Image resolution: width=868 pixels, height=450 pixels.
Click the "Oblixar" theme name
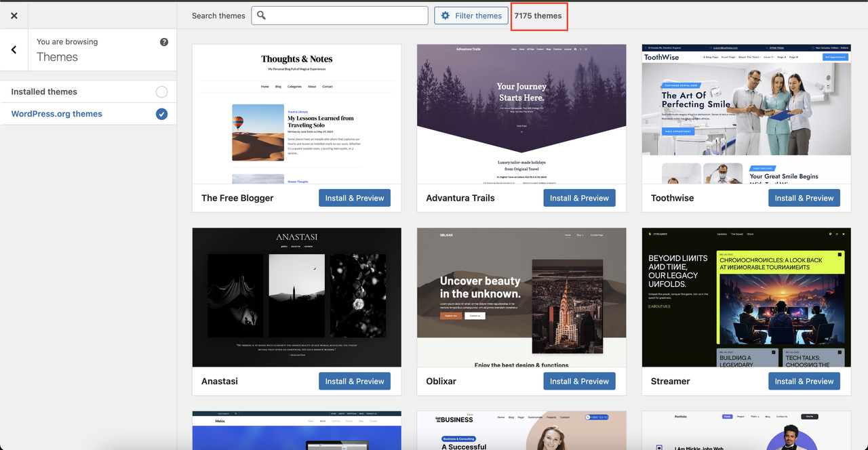point(441,381)
